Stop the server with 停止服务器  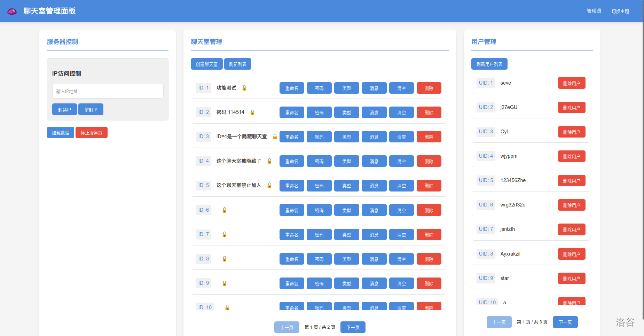92,133
